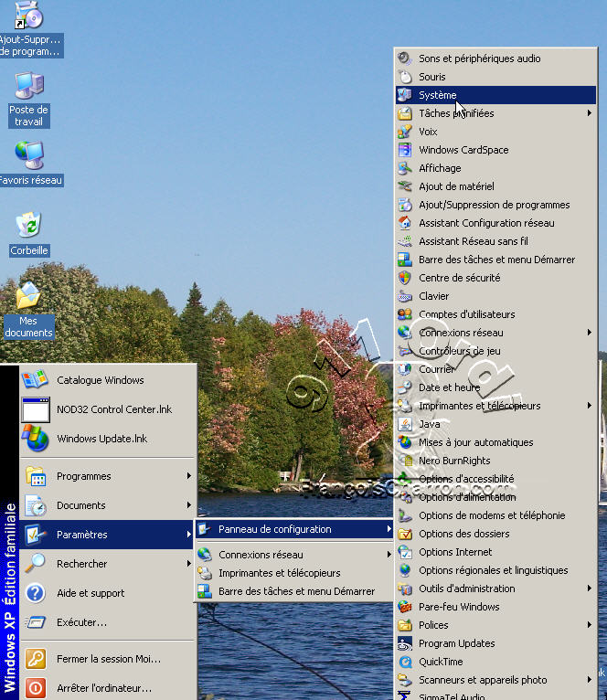Expand the Documents submenu arrow
This screenshot has width=607, height=700.
[x=189, y=505]
